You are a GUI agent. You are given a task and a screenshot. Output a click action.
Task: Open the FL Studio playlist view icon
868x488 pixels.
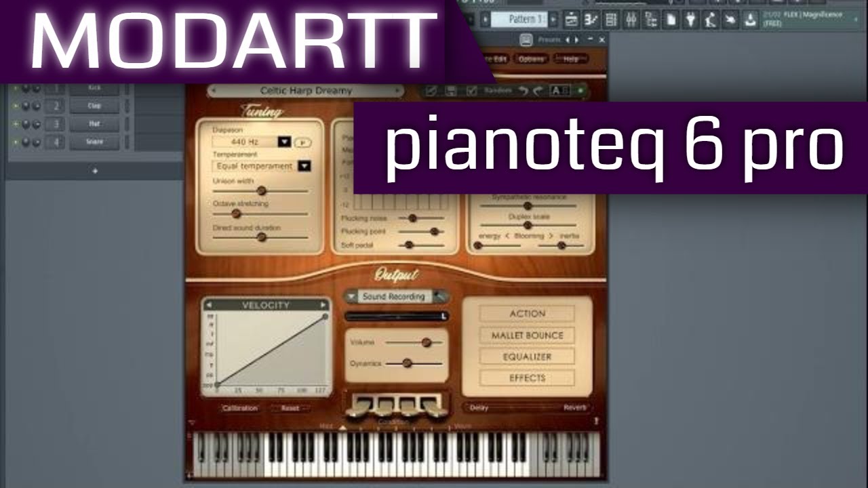click(x=572, y=20)
